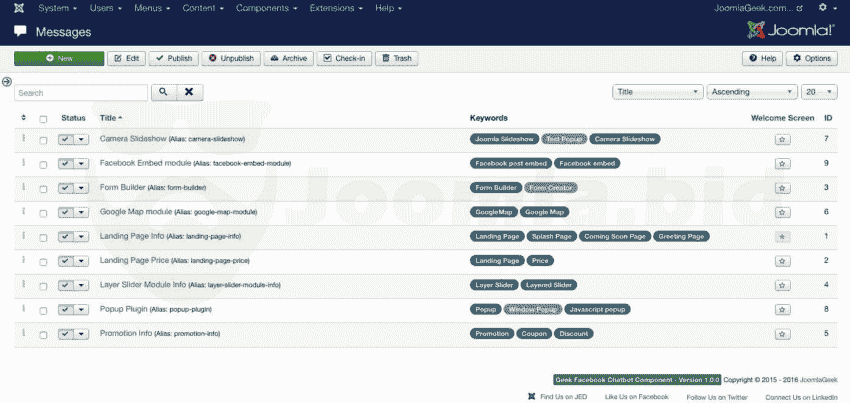
Task: Click inside the Search input field
Action: 81,92
